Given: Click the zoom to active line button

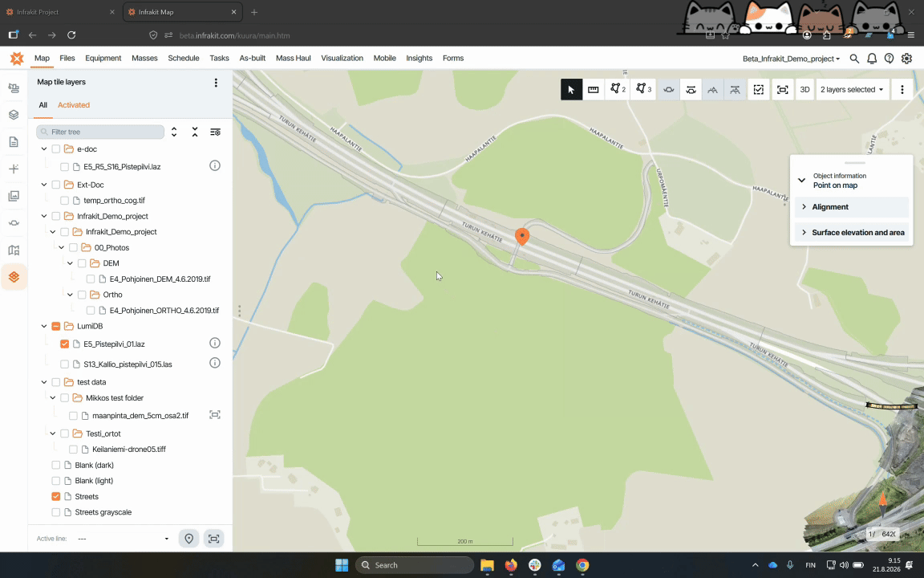Looking at the screenshot, I should pyautogui.click(x=214, y=539).
